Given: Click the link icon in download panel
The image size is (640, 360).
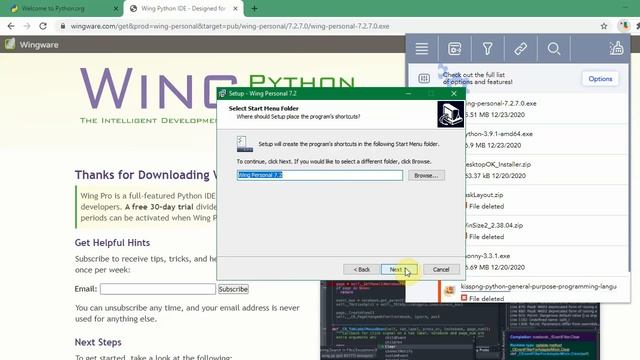Looking at the screenshot, I should point(520,49).
